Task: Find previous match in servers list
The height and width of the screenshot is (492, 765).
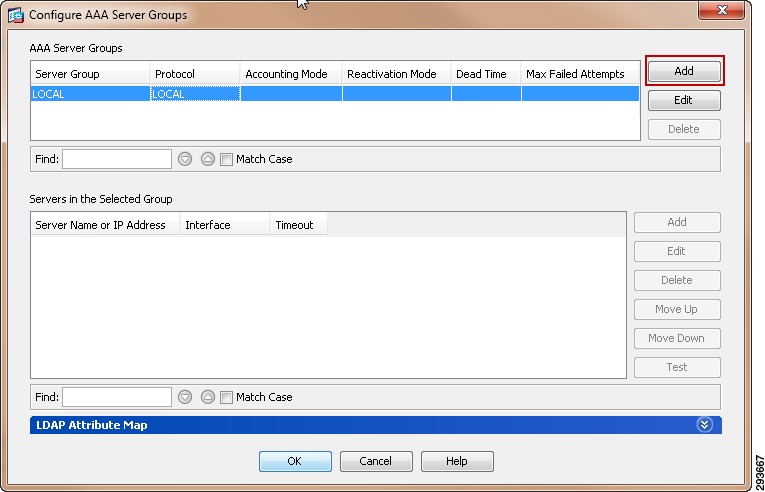Action: pos(208,397)
